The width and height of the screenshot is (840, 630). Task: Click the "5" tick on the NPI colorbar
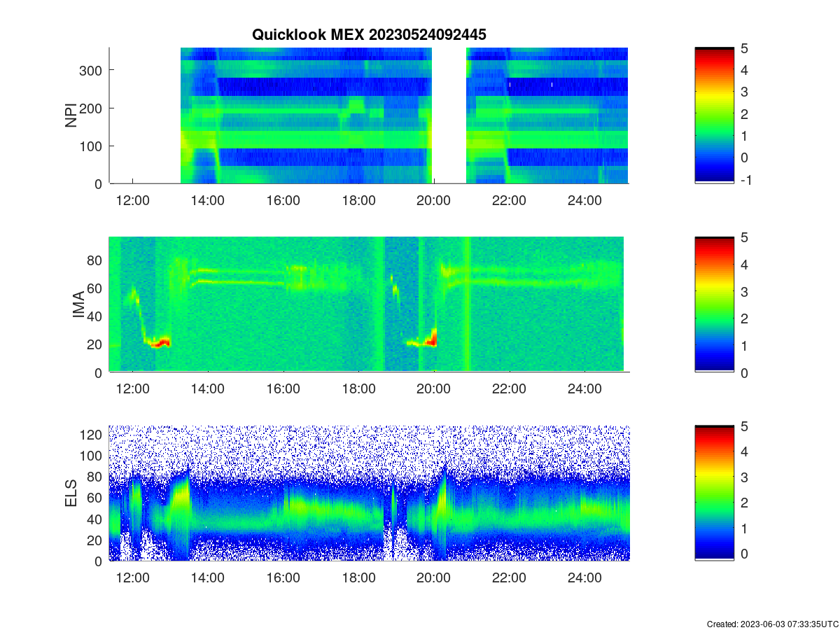coord(745,48)
